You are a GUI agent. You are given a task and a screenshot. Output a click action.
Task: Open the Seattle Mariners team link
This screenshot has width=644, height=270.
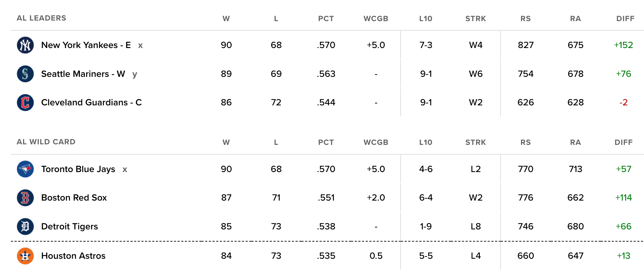[x=83, y=74]
